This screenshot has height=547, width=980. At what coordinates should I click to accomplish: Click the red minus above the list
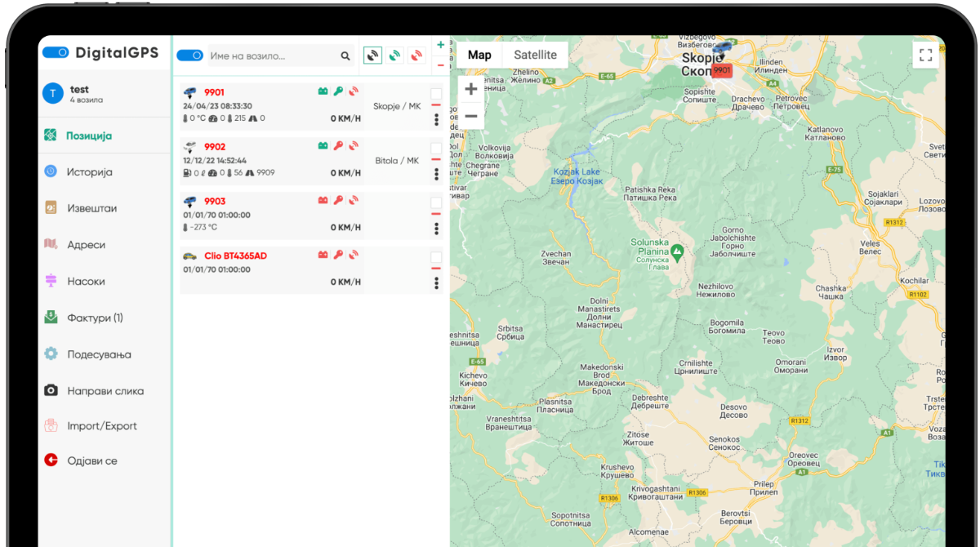point(441,65)
